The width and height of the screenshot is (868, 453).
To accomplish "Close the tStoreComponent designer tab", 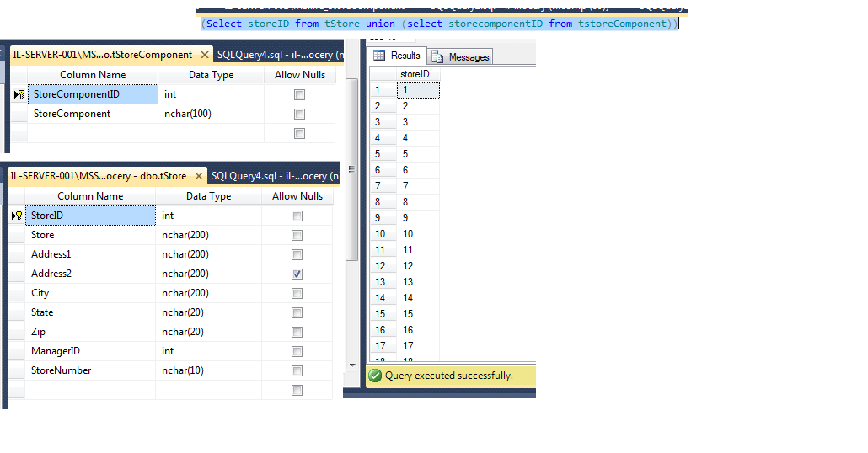I will click(205, 55).
